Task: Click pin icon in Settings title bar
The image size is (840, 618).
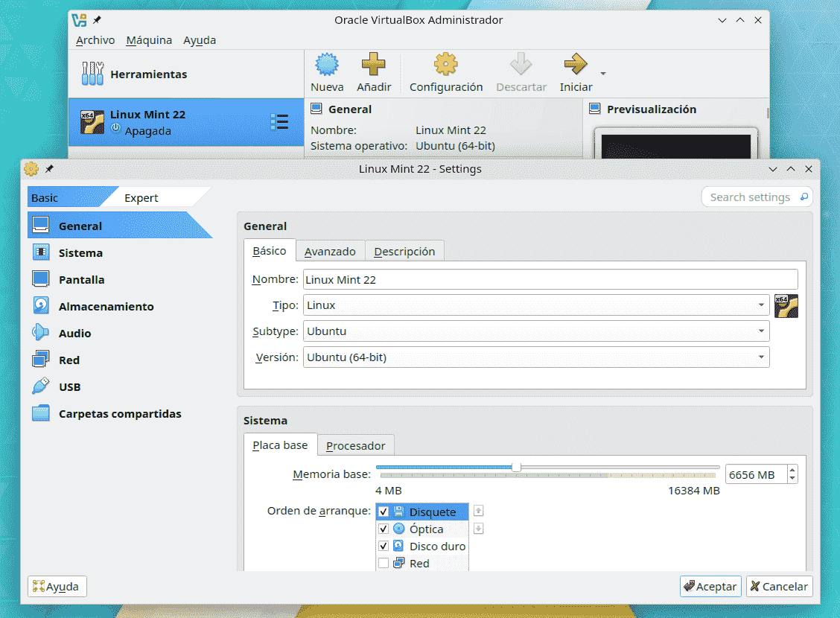Action: [49, 169]
